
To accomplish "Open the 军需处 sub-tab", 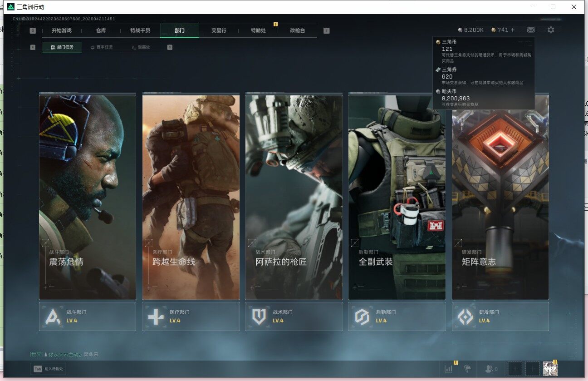I will (x=141, y=47).
